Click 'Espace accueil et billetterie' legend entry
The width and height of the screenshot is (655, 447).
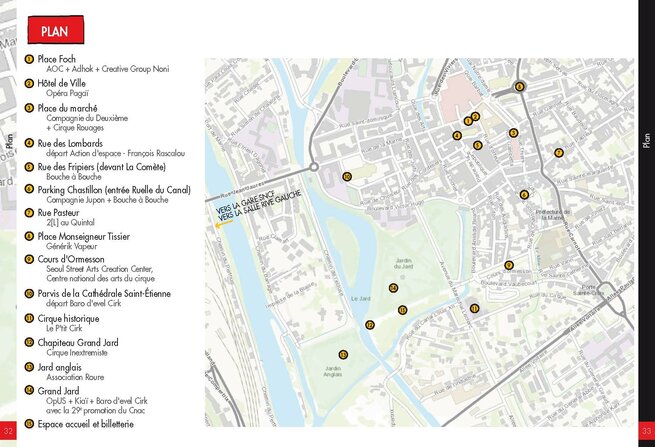[86, 424]
